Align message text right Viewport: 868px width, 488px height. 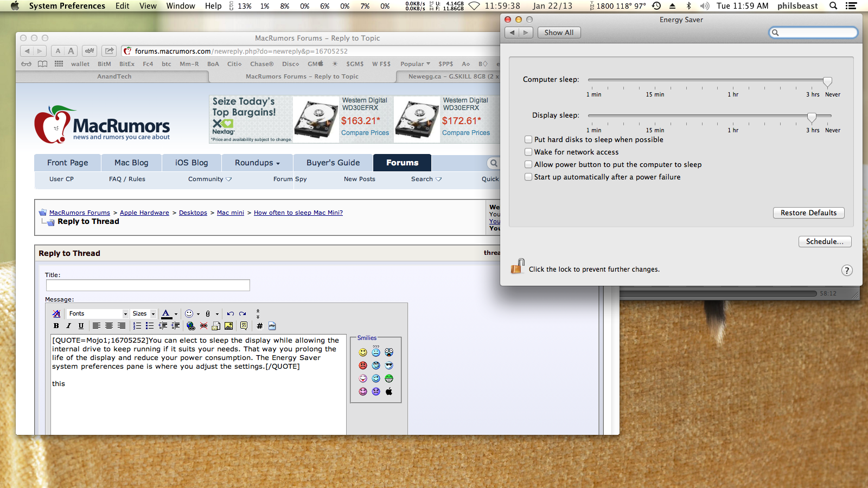(x=122, y=326)
